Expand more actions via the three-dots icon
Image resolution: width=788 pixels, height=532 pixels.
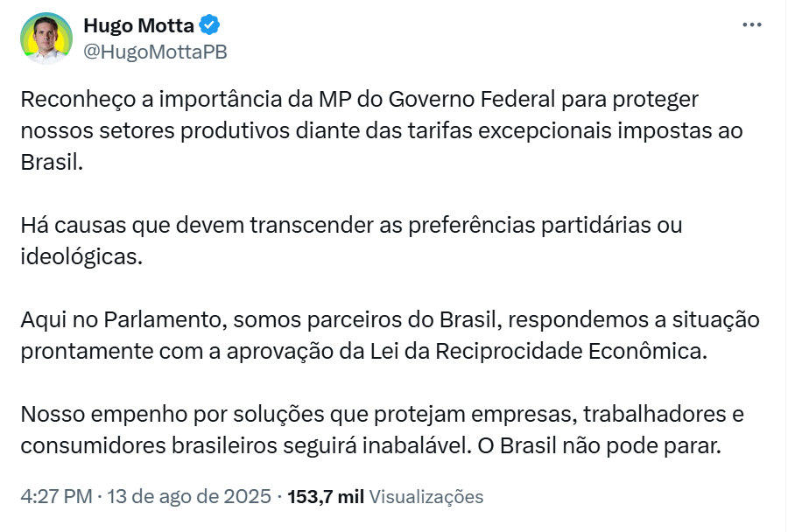[751, 24]
